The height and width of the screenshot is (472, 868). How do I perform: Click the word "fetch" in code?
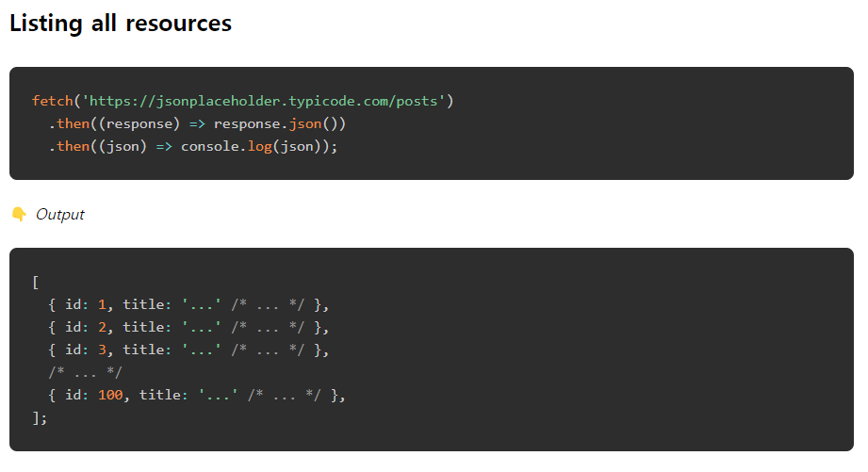point(53,101)
